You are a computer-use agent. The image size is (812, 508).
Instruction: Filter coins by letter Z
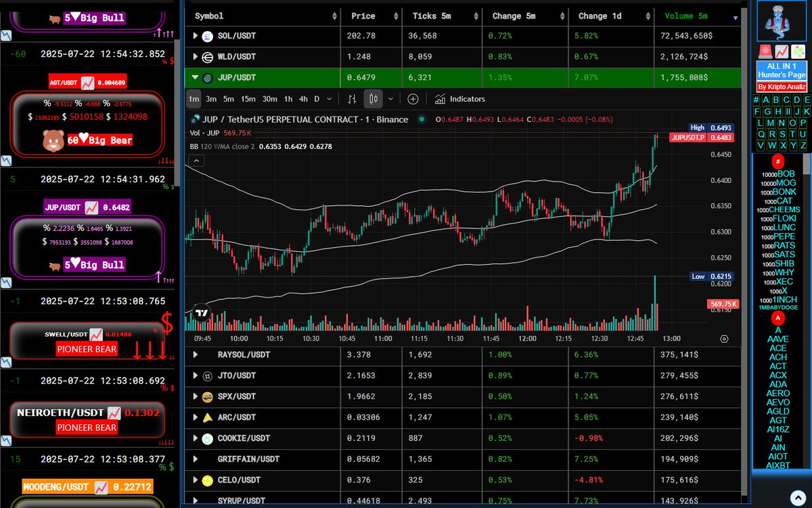(803, 146)
